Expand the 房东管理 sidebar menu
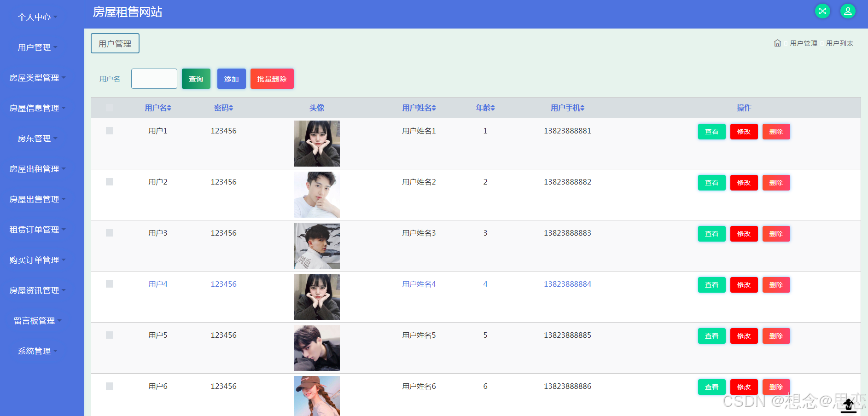 point(38,139)
